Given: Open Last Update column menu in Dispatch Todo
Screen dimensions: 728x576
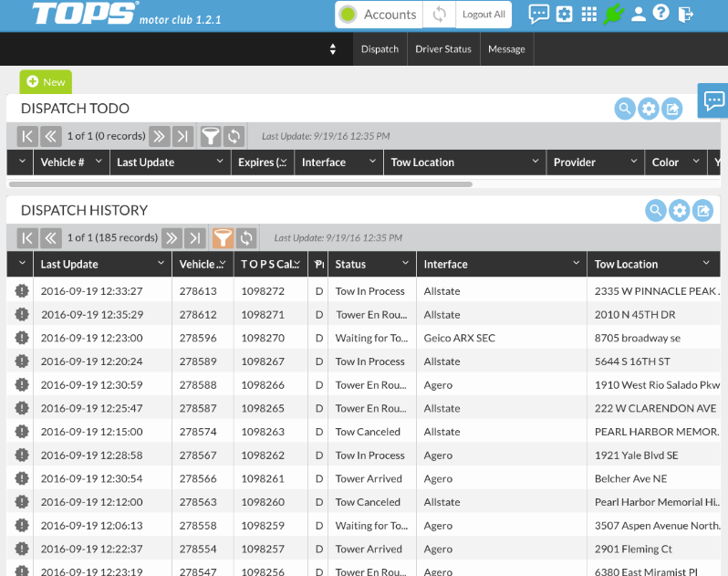Looking at the screenshot, I should click(x=220, y=162).
